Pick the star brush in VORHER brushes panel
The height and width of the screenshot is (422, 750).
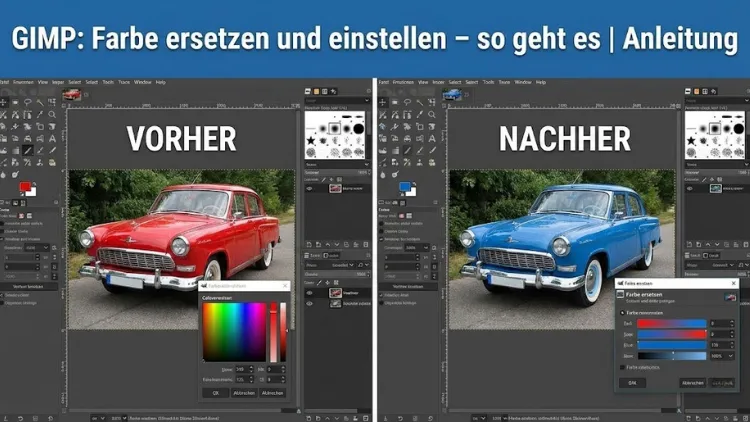coord(311,140)
